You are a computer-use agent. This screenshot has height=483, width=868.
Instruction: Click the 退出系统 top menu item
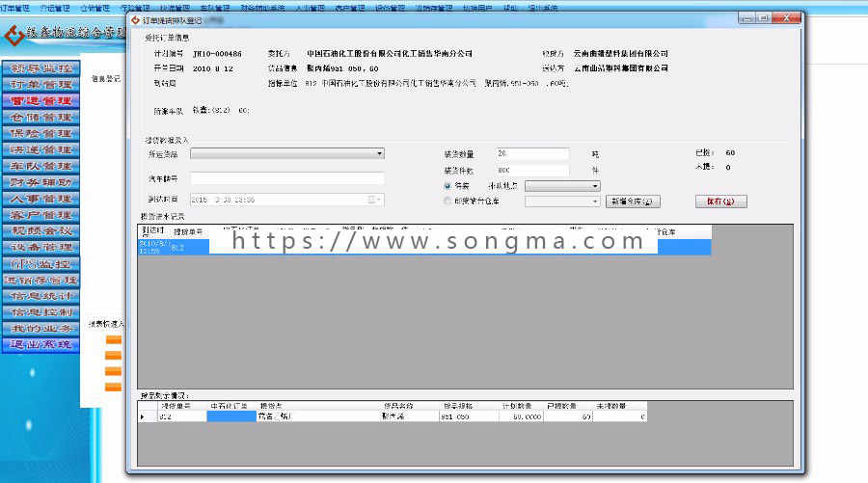[x=542, y=8]
